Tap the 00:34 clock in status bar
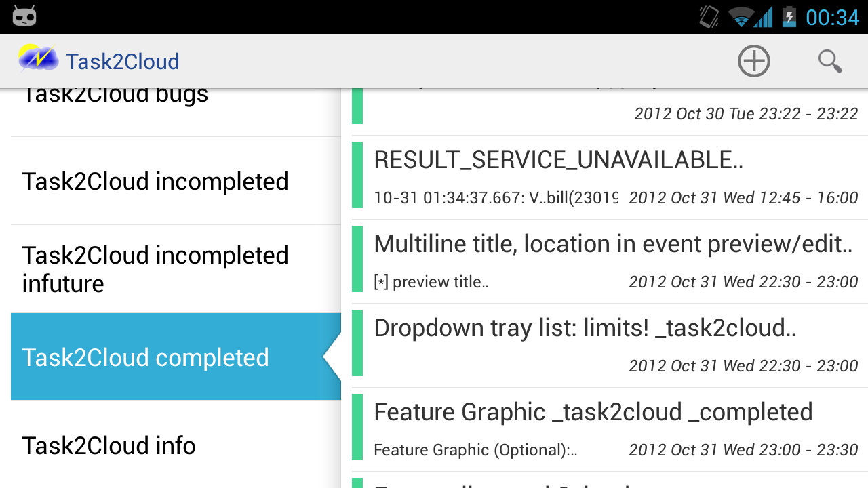 coord(832,17)
